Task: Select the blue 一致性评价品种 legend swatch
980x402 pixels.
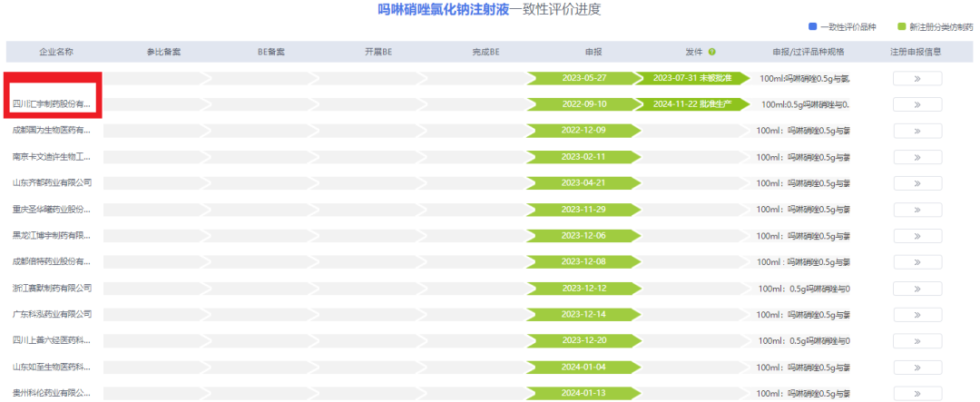Action: coord(812,27)
